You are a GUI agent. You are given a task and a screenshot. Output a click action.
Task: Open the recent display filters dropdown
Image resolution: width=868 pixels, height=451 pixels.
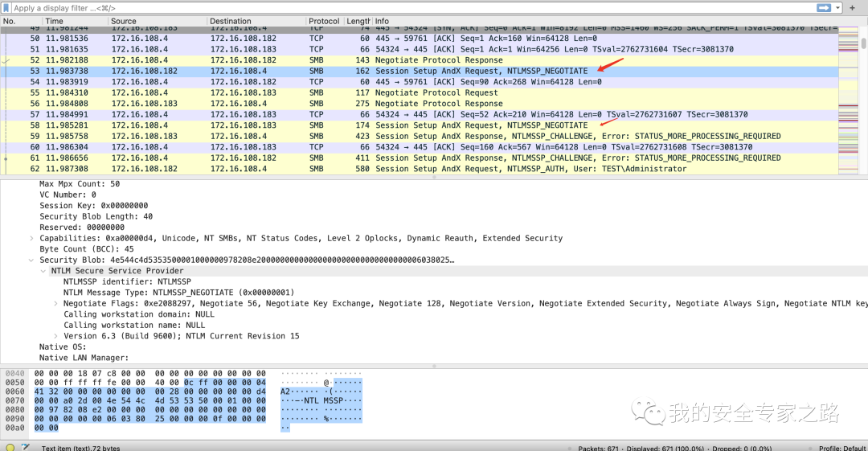coord(838,8)
